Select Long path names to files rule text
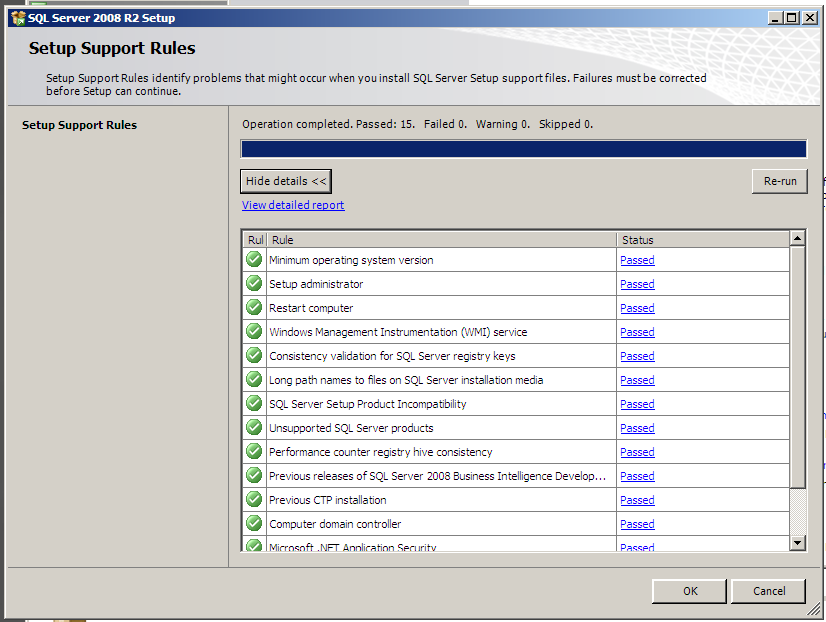The image size is (826, 622). (x=406, y=380)
